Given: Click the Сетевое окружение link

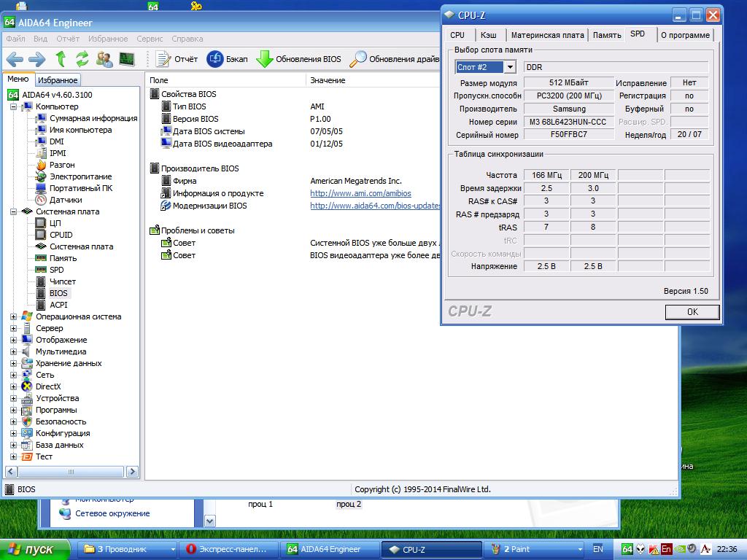Looking at the screenshot, I should click(x=112, y=513).
